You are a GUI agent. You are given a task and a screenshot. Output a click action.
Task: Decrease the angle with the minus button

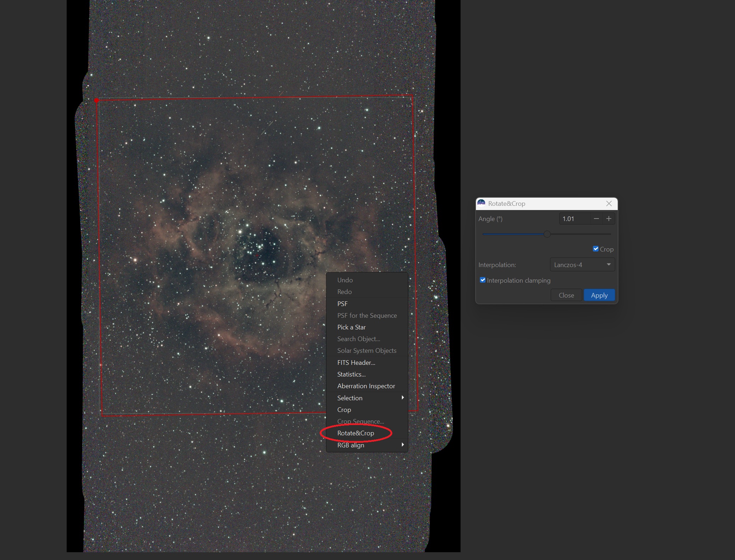pyautogui.click(x=596, y=219)
